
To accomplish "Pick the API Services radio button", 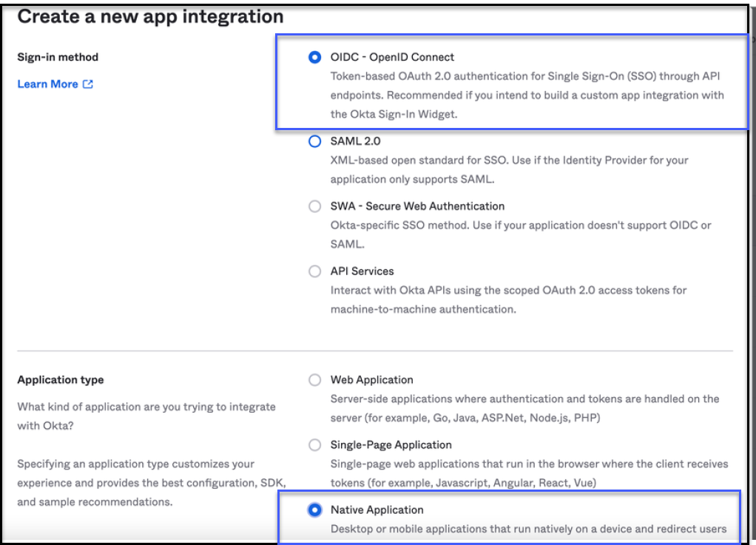I will [x=315, y=271].
